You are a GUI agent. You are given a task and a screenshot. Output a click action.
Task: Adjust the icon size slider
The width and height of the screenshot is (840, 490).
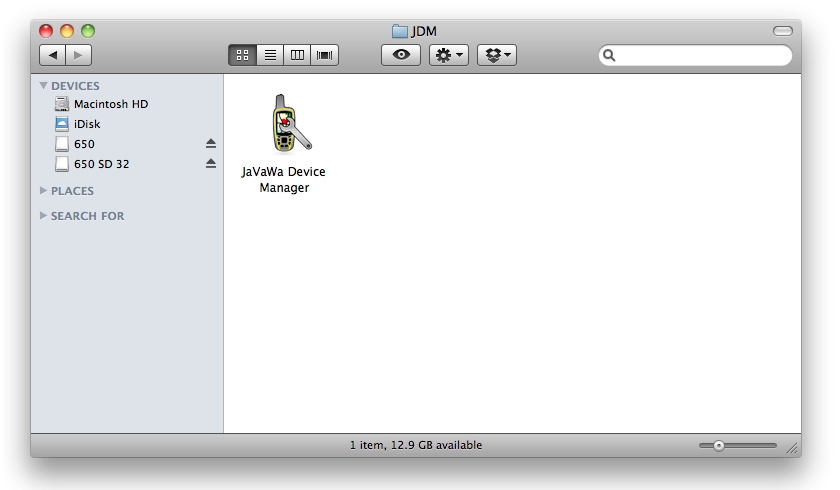[718, 446]
